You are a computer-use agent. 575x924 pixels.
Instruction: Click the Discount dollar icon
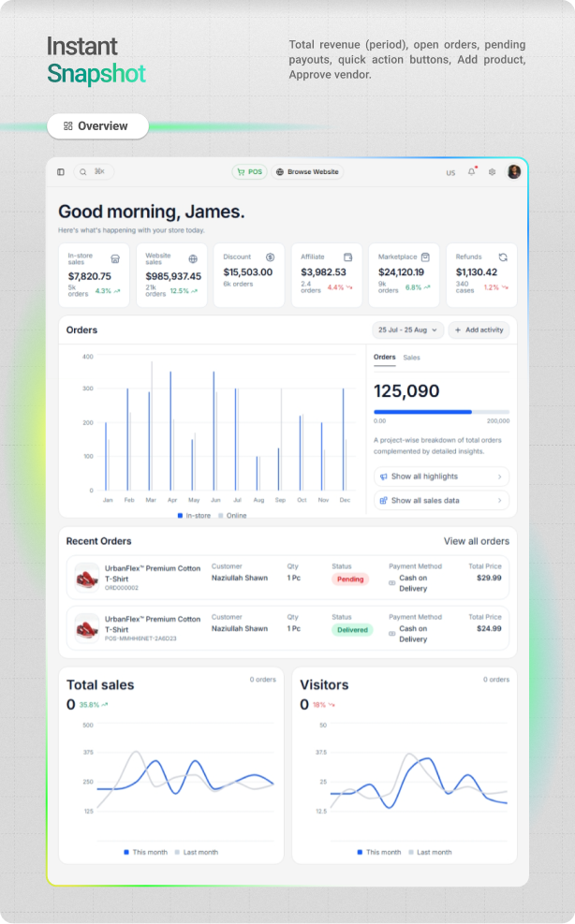[x=270, y=257]
